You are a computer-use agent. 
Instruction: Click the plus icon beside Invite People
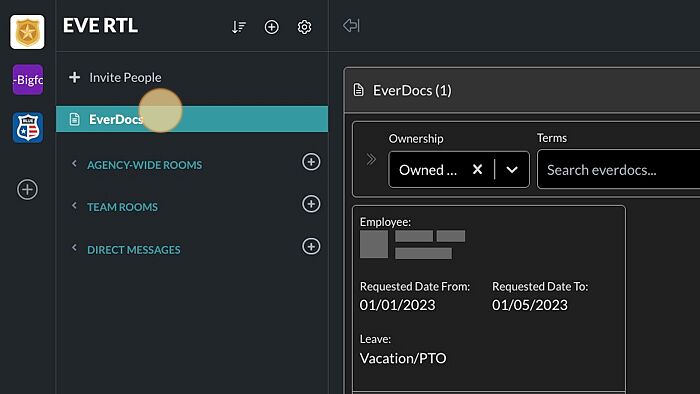(x=75, y=77)
